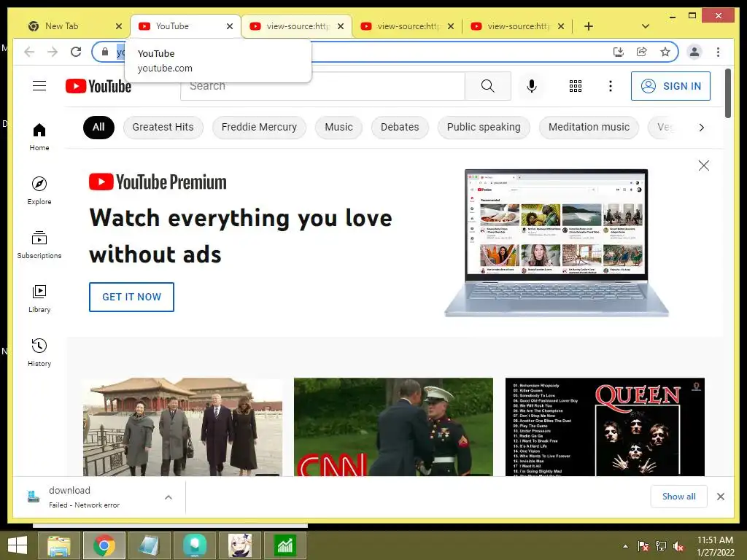Open the Chrome profile avatar
The image size is (747, 560).
pos(694,52)
